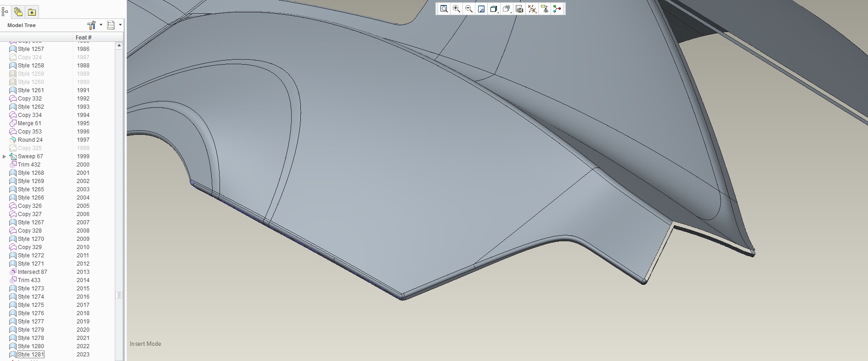Open the Settings dropdown arrow
The width and height of the screenshot is (868, 361).
tap(101, 25)
